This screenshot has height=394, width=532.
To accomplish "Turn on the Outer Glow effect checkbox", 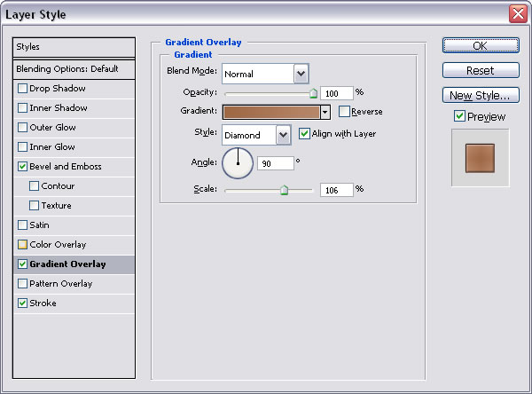I will pyautogui.click(x=22, y=128).
